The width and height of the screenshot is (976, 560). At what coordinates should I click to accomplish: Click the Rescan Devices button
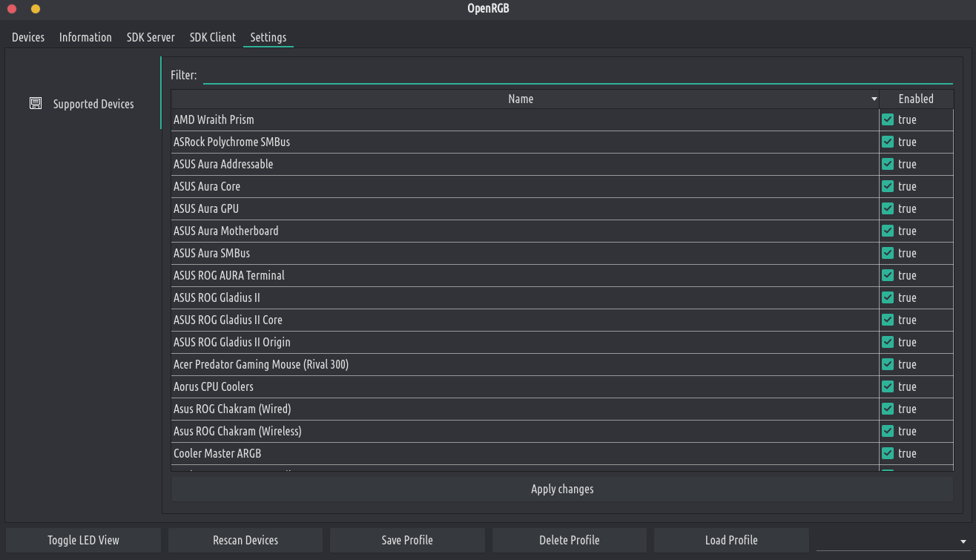(x=245, y=540)
